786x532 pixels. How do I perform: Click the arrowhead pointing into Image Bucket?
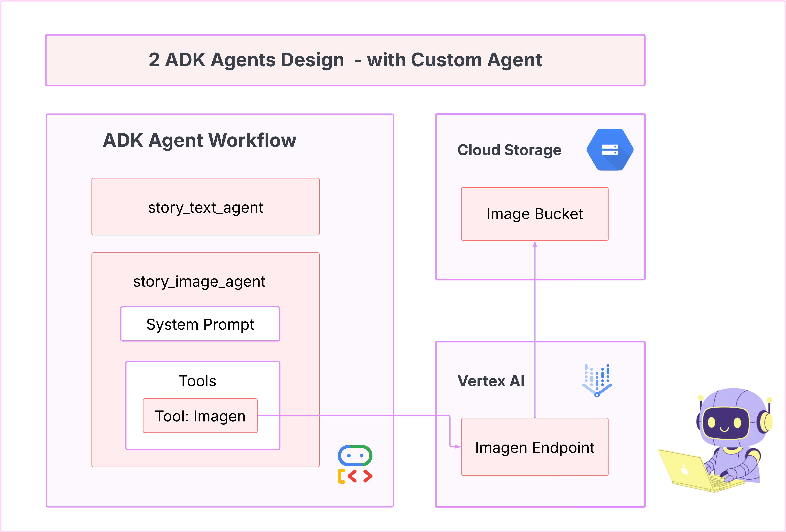click(x=535, y=244)
